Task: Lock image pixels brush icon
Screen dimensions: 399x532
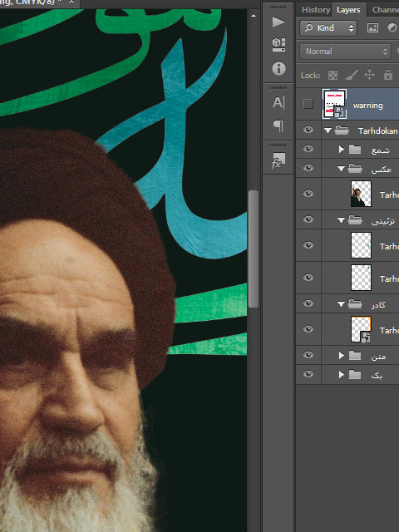Action: click(351, 75)
